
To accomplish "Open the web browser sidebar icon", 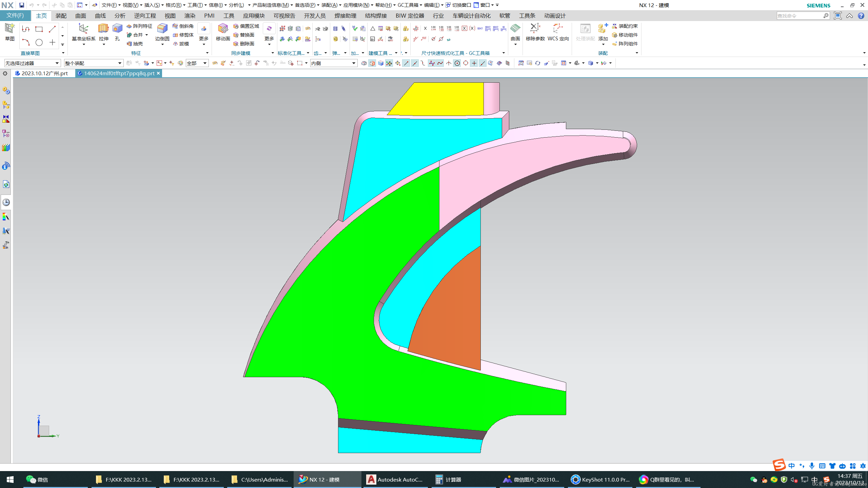I will (6, 184).
